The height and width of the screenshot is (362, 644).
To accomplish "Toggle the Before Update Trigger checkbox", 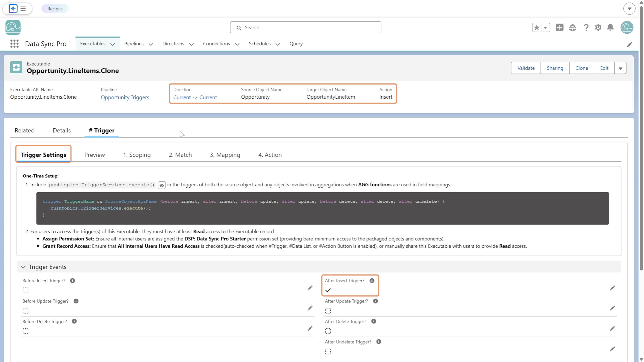I will coord(25,311).
